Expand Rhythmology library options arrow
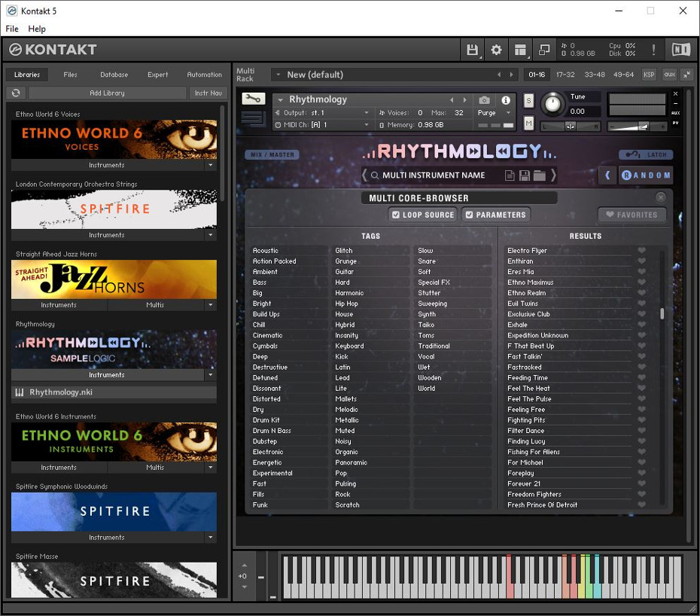The height and width of the screenshot is (616, 700). point(211,375)
